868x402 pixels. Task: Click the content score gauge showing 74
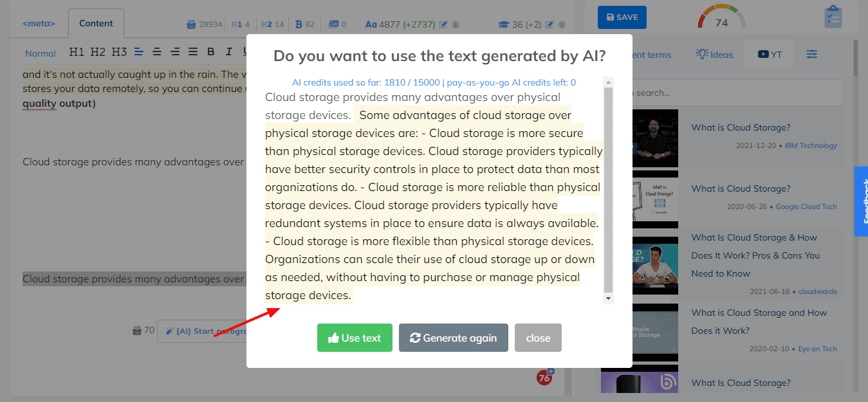(721, 17)
